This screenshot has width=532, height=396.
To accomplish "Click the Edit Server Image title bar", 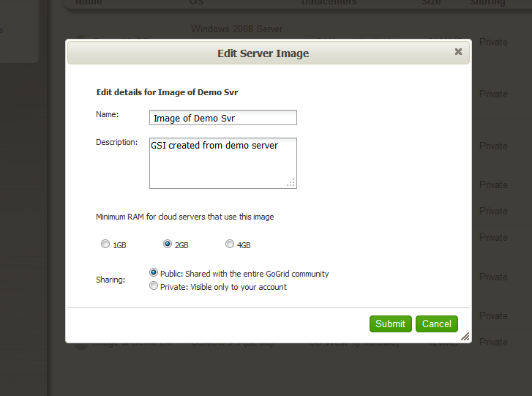I will point(263,53).
